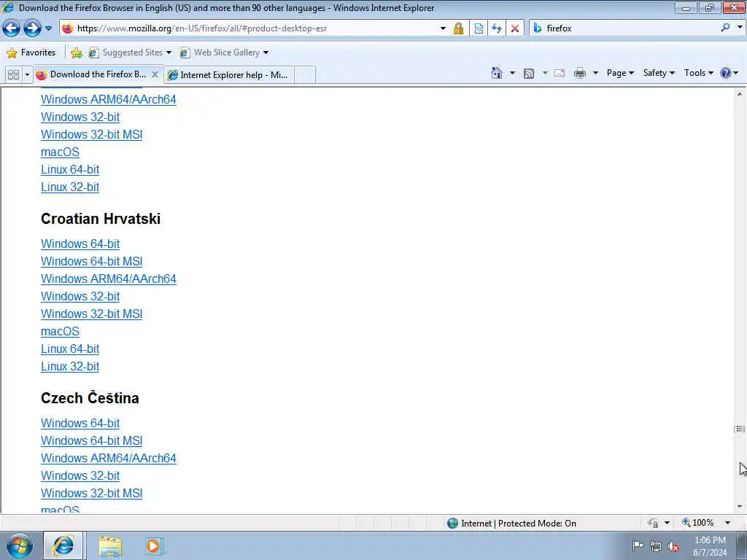Image resolution: width=747 pixels, height=560 pixels.
Task: Click Croatian Windows 64-bit link
Action: coord(80,244)
